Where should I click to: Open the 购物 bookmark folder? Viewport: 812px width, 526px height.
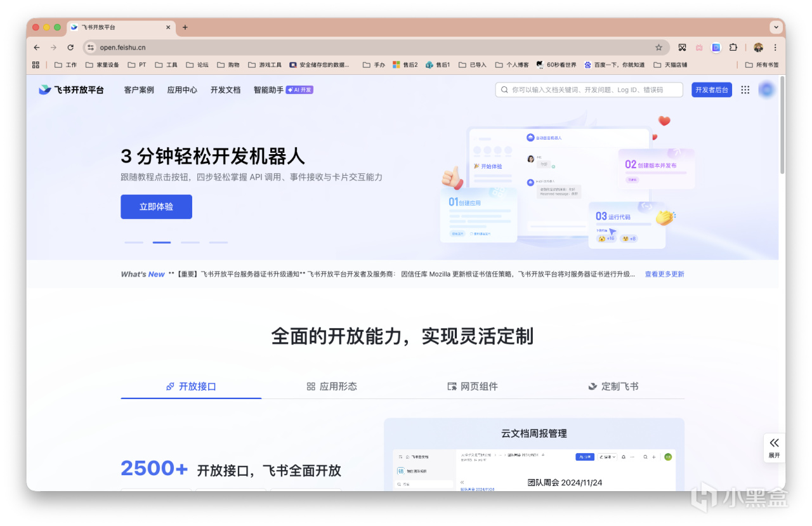(x=228, y=65)
